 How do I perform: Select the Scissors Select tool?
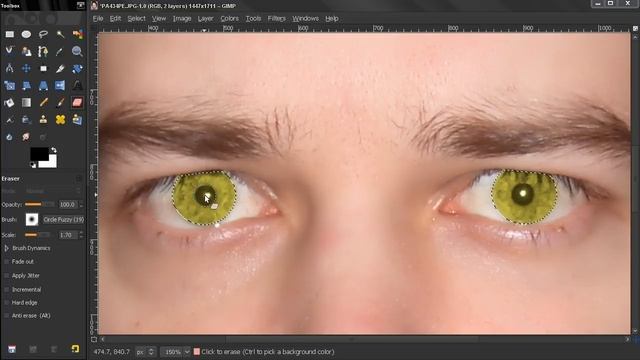tap(9, 51)
